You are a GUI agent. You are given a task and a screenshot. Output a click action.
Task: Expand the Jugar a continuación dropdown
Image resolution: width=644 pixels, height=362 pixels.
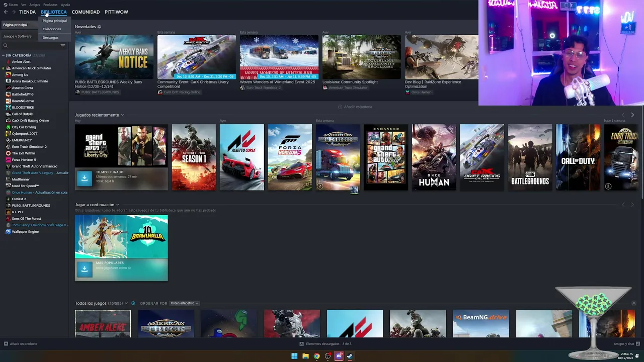click(x=118, y=205)
